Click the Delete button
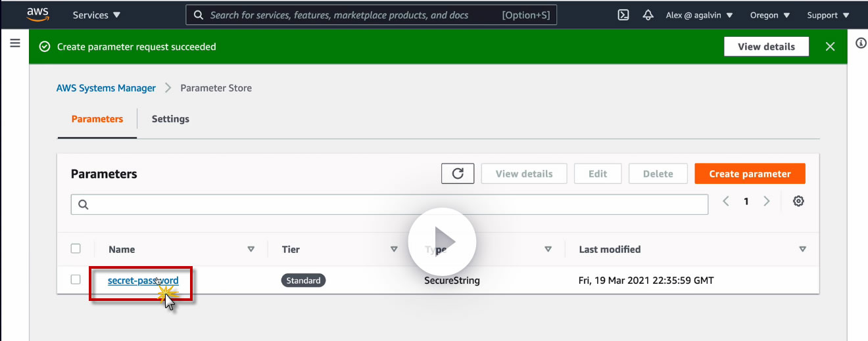Screen dimensions: 868x341 click(x=658, y=173)
